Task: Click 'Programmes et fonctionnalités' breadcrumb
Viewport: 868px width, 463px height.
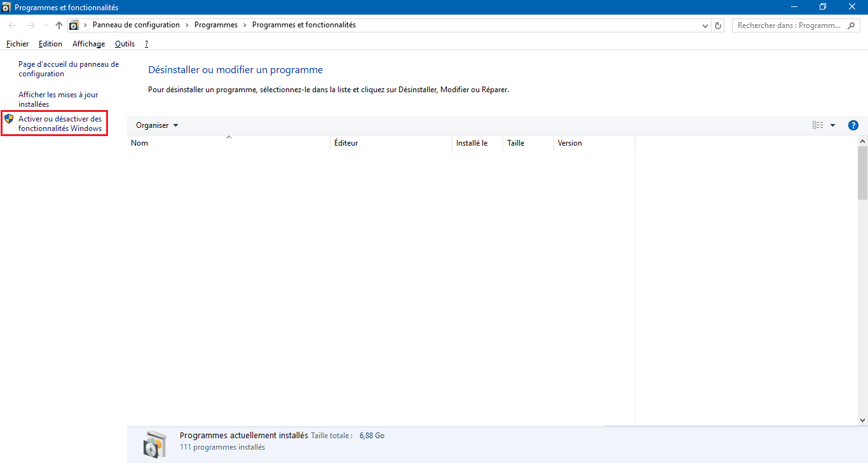Action: click(x=304, y=25)
